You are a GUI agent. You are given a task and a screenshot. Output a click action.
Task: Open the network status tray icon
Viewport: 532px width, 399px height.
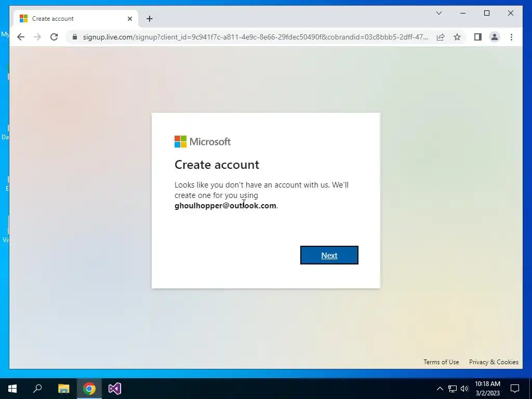(453, 389)
